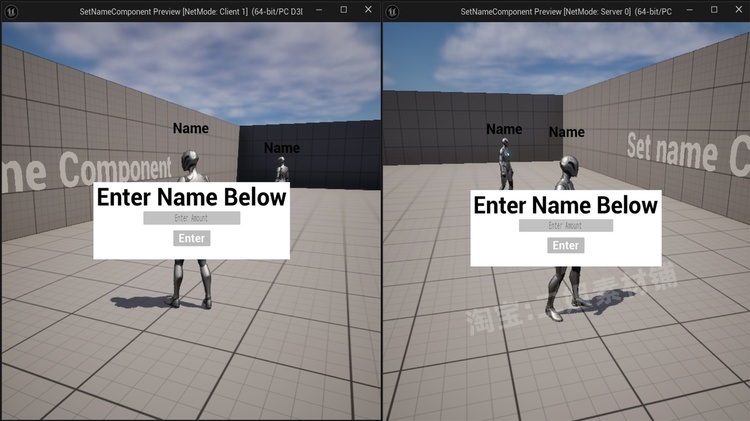
Task: Maximize the Server 0 preview window
Action: click(x=725, y=10)
